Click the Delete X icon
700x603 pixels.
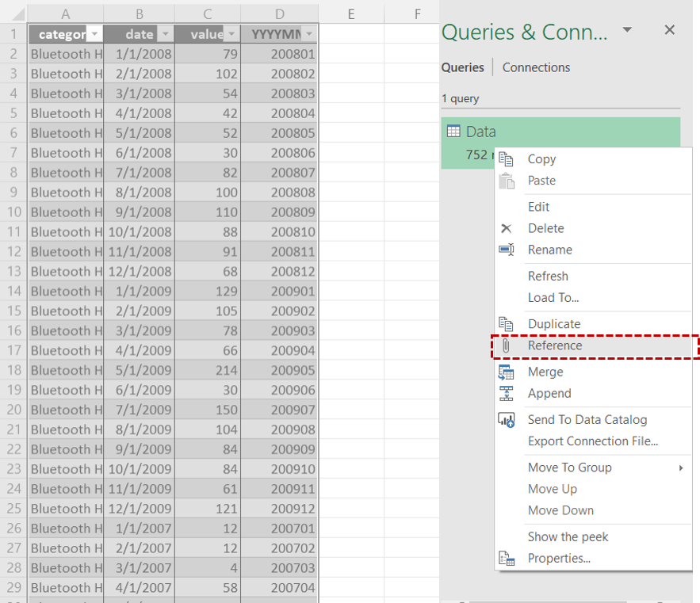(507, 228)
